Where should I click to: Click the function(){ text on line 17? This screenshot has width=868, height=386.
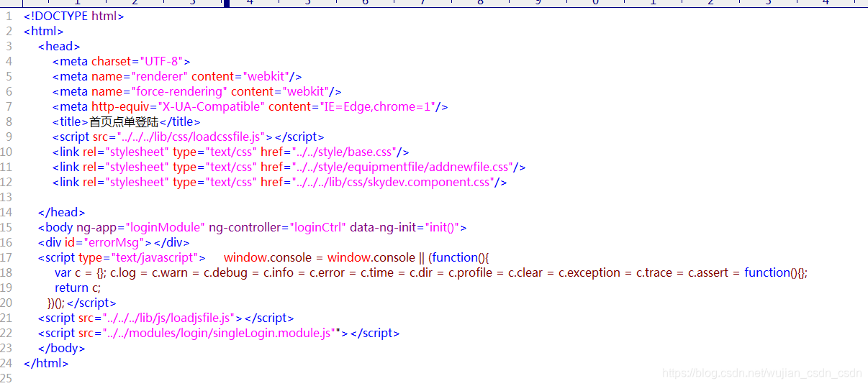click(x=461, y=257)
